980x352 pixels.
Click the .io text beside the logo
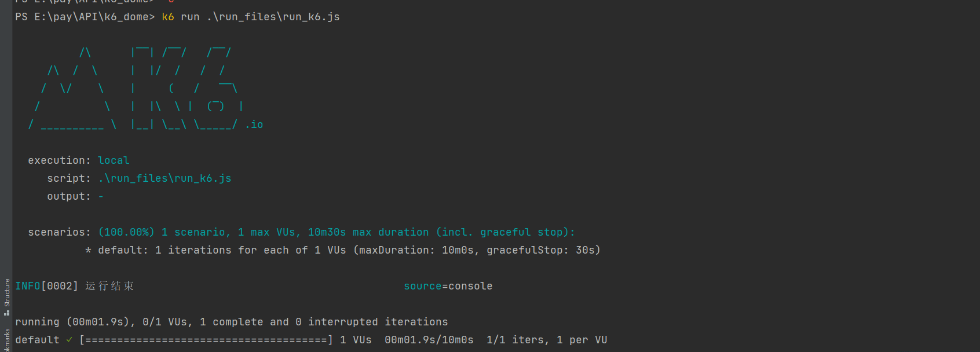[x=254, y=124]
